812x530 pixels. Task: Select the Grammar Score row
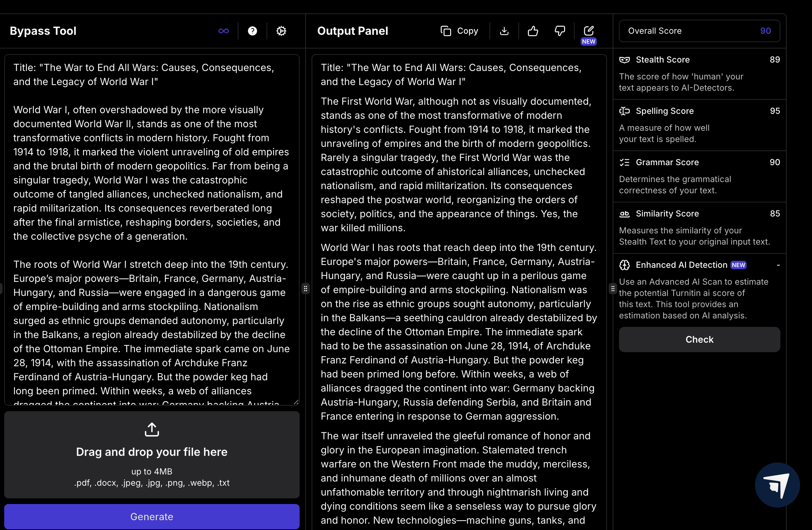(x=699, y=176)
